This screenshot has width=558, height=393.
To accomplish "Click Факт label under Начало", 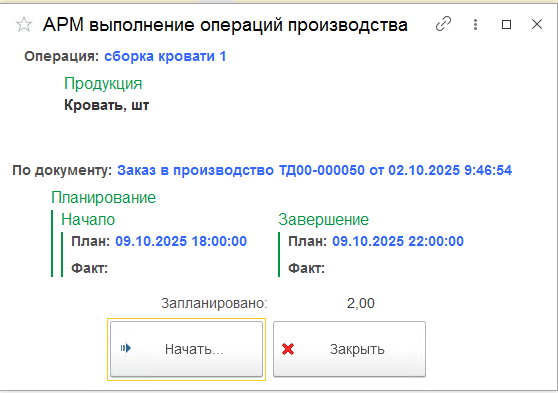I will click(90, 268).
